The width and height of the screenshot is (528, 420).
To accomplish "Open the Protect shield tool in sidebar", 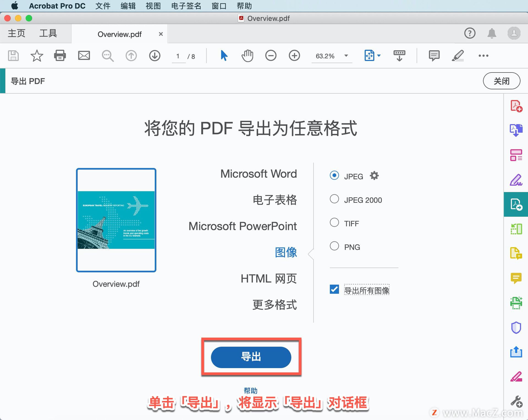I will click(x=516, y=327).
